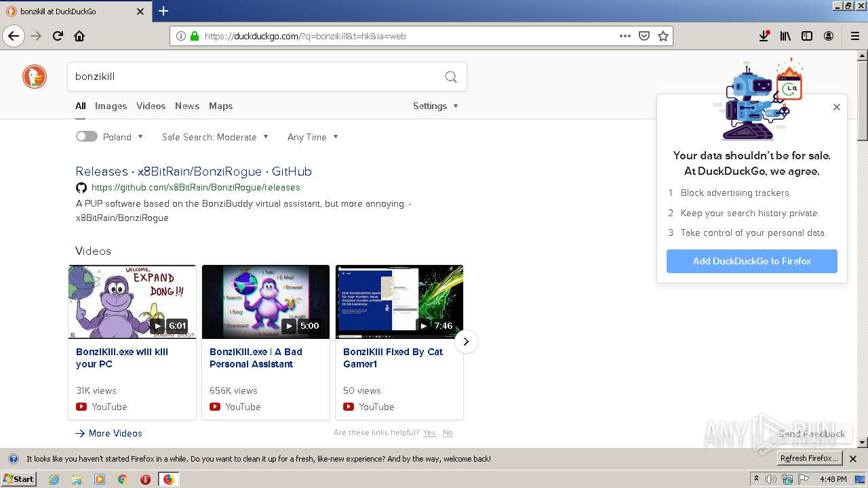This screenshot has width=868, height=488.
Task: Click the bonzikill search input field
Action: point(254,77)
